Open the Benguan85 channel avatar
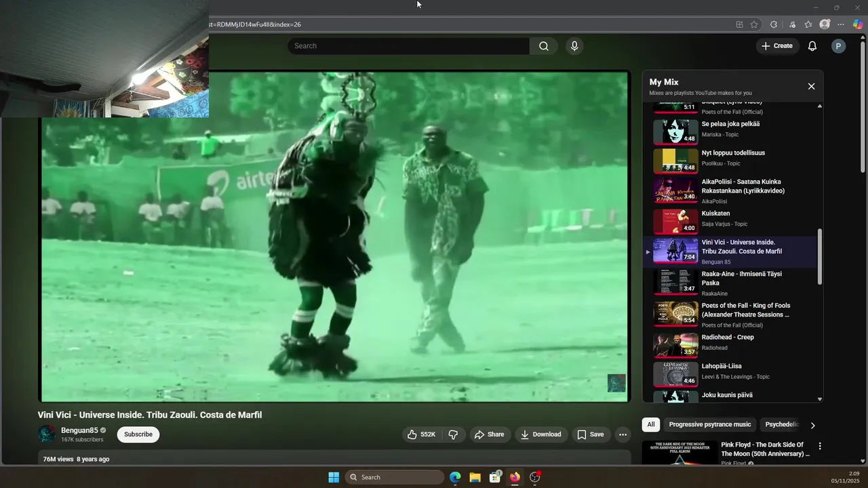 (47, 434)
